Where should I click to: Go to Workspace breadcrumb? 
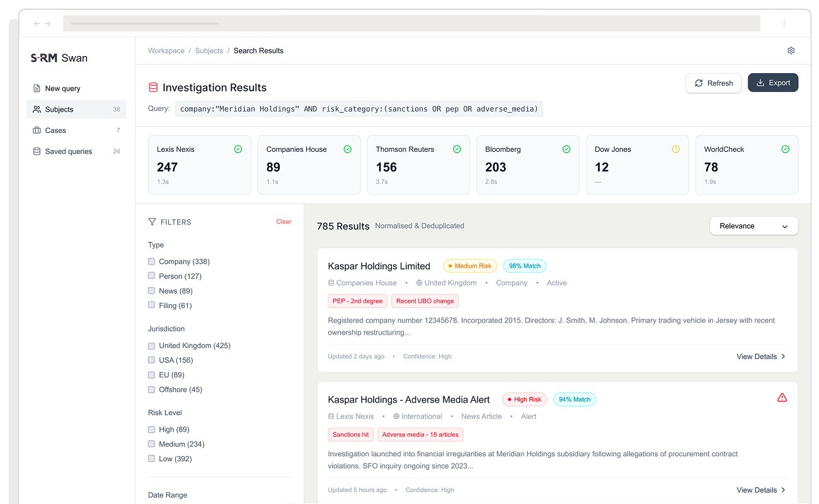pyautogui.click(x=166, y=50)
